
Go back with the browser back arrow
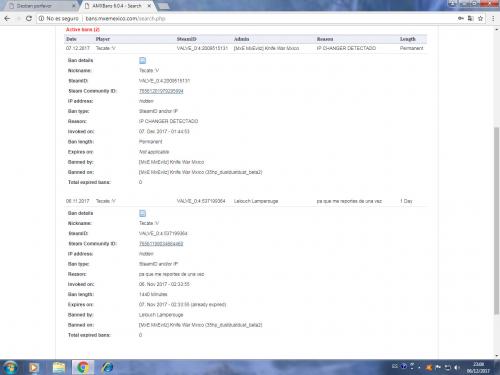7,19
